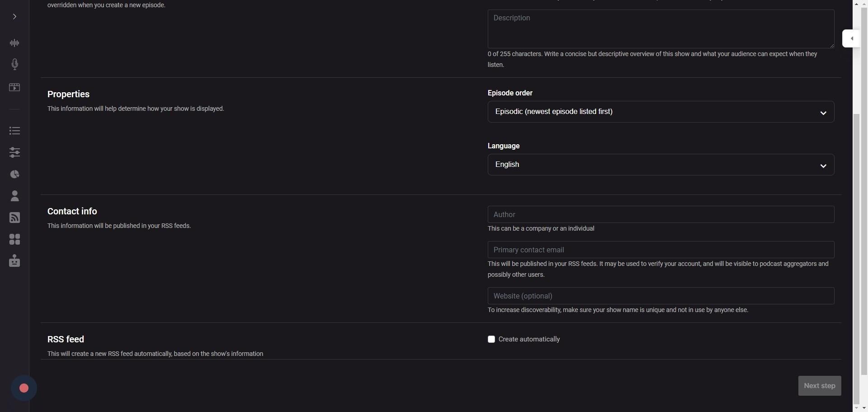The height and width of the screenshot is (412, 868).
Task: Click the Primary contact email field
Action: pyautogui.click(x=660, y=250)
